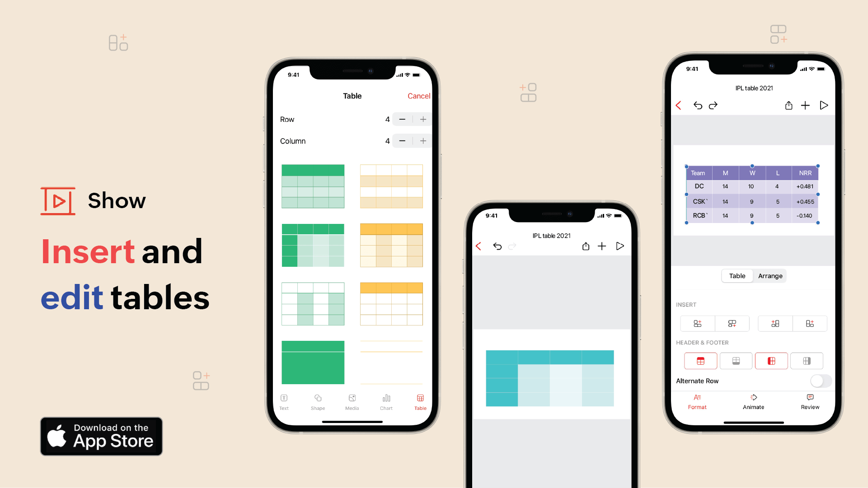868x488 pixels.
Task: Switch to the Arrange tab
Action: tap(771, 275)
